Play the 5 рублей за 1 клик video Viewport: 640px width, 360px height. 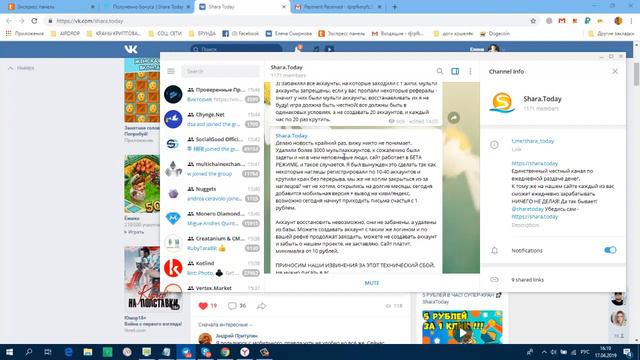pos(462,333)
